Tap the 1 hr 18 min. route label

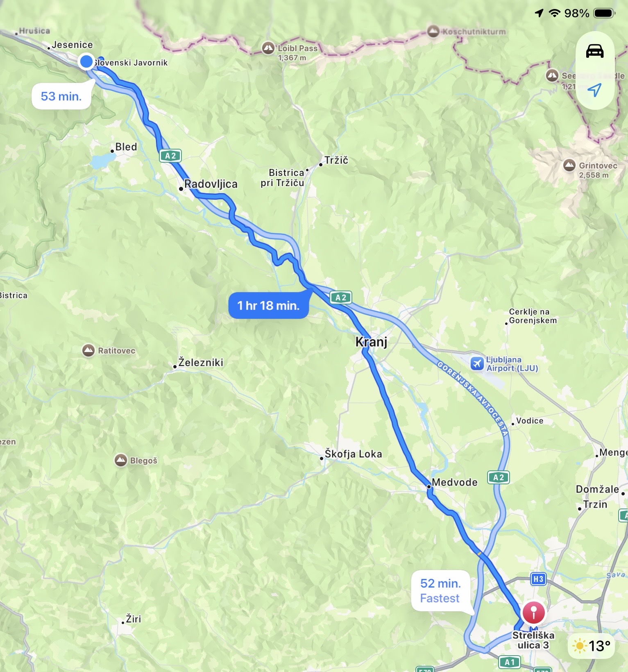(269, 305)
